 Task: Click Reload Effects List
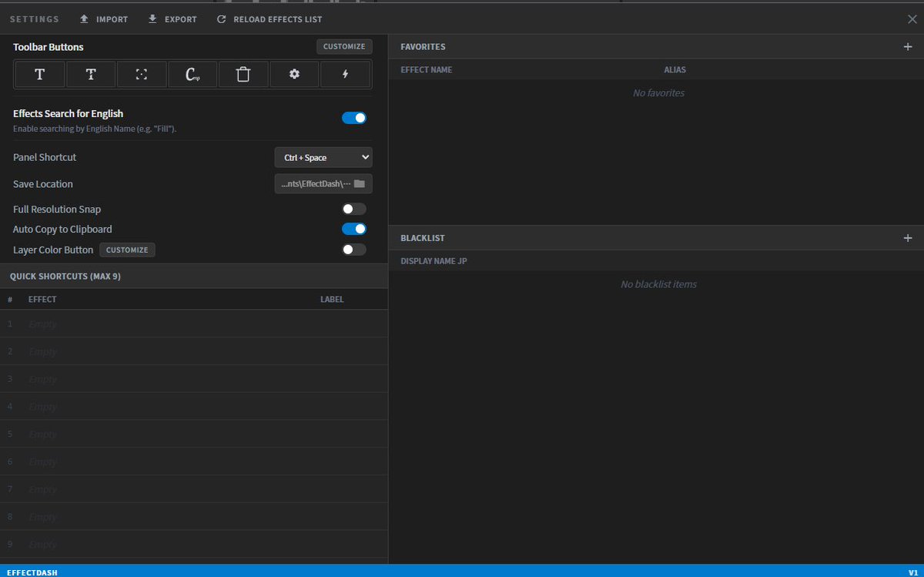pyautogui.click(x=269, y=19)
